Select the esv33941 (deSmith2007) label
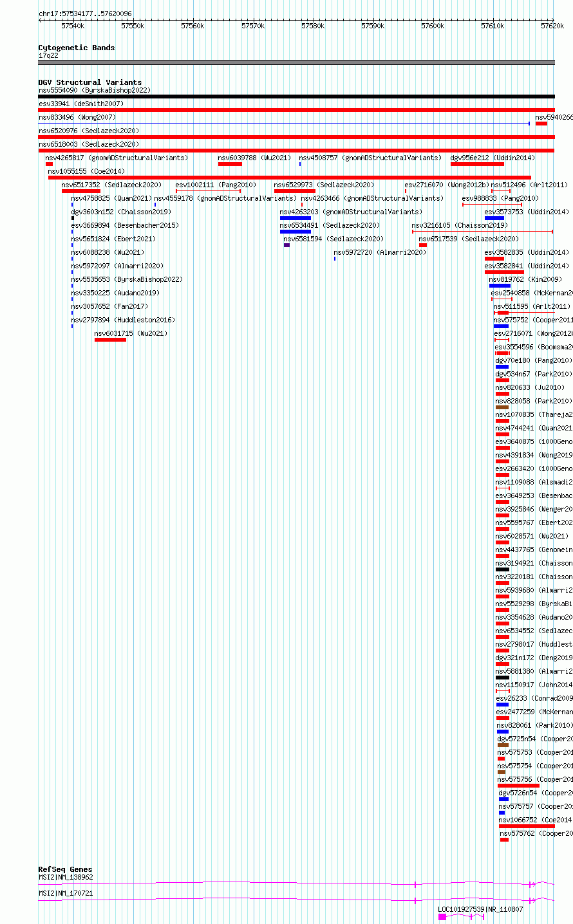 coord(81,104)
